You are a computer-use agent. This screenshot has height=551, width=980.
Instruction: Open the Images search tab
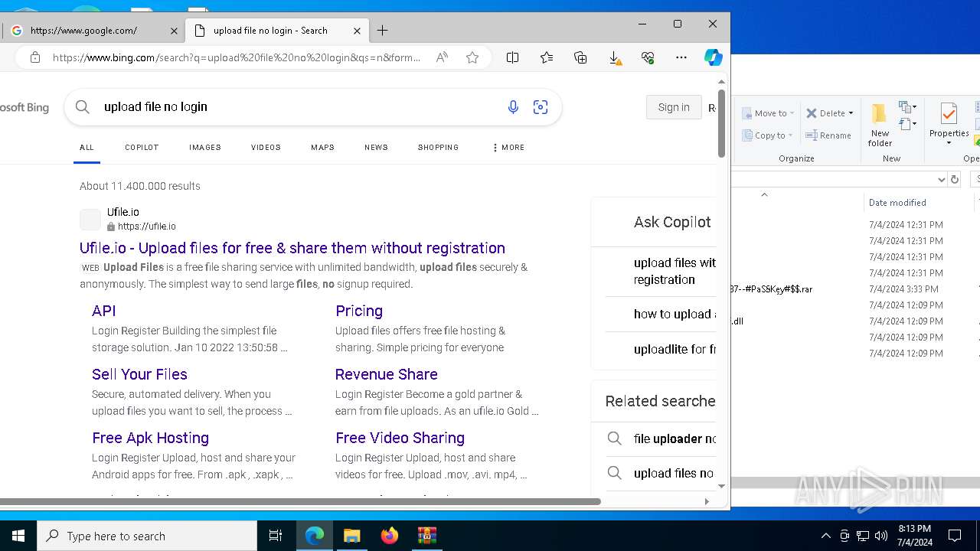pyautogui.click(x=205, y=147)
